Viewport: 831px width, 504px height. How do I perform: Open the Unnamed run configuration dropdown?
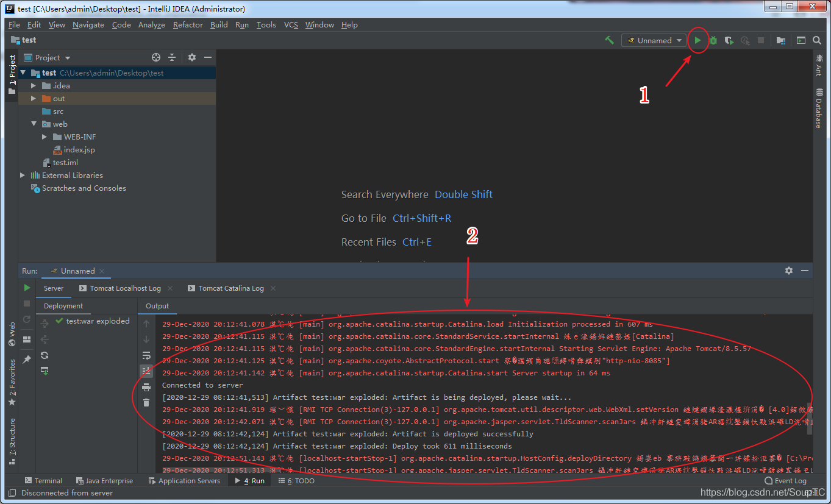(655, 40)
